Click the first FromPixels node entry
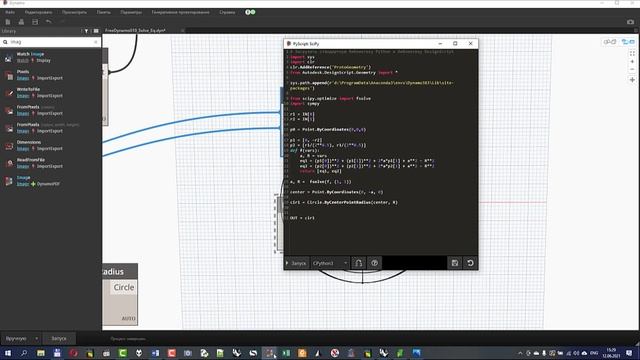 click(51, 110)
